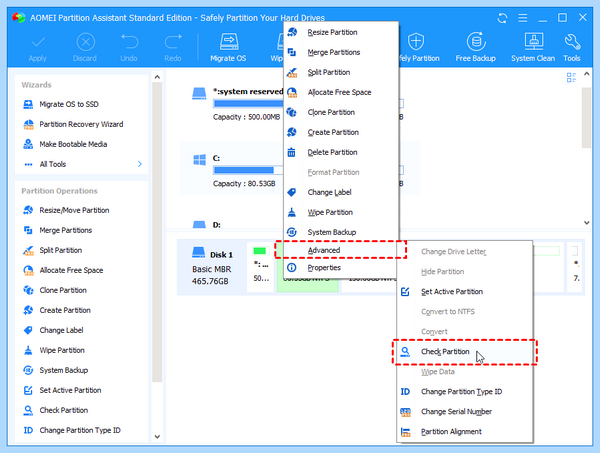This screenshot has height=453, width=600.
Task: Click the Discard toolbar button
Action: click(x=85, y=47)
